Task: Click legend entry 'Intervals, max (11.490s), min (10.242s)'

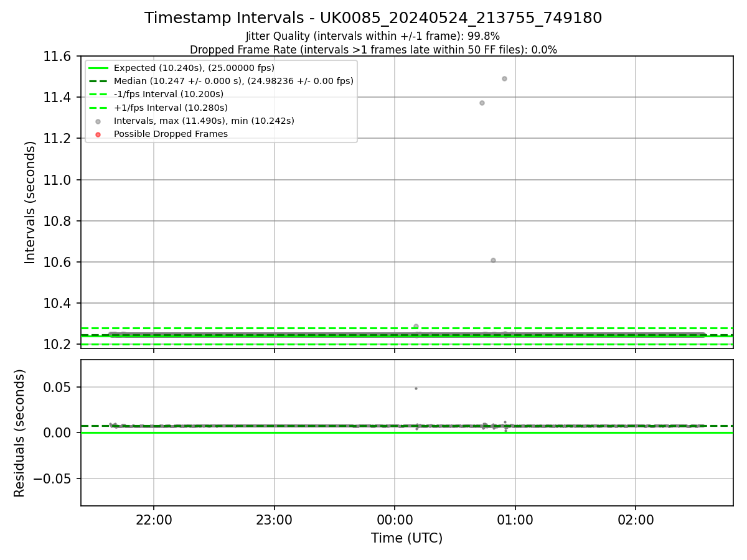Action: click(204, 121)
